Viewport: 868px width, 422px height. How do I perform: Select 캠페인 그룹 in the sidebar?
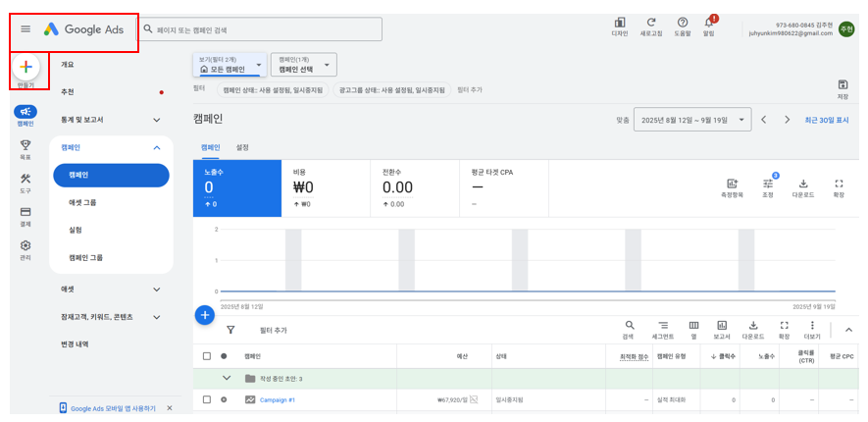point(85,257)
